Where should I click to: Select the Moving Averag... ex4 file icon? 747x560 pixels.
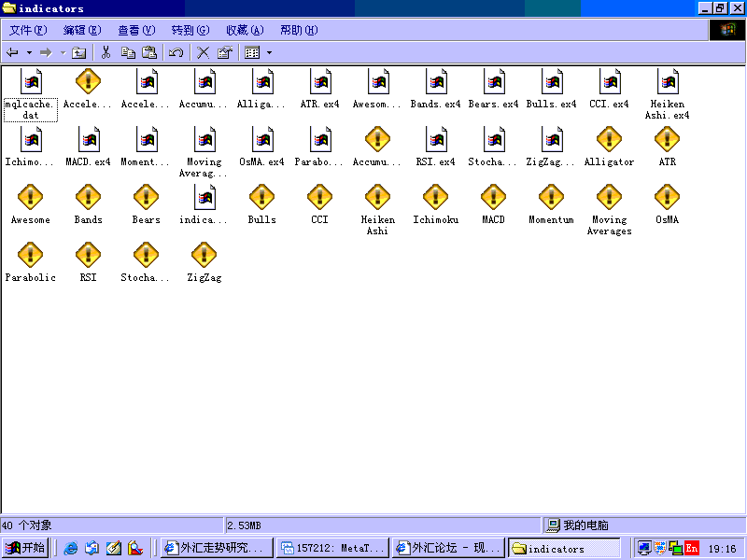204,139
